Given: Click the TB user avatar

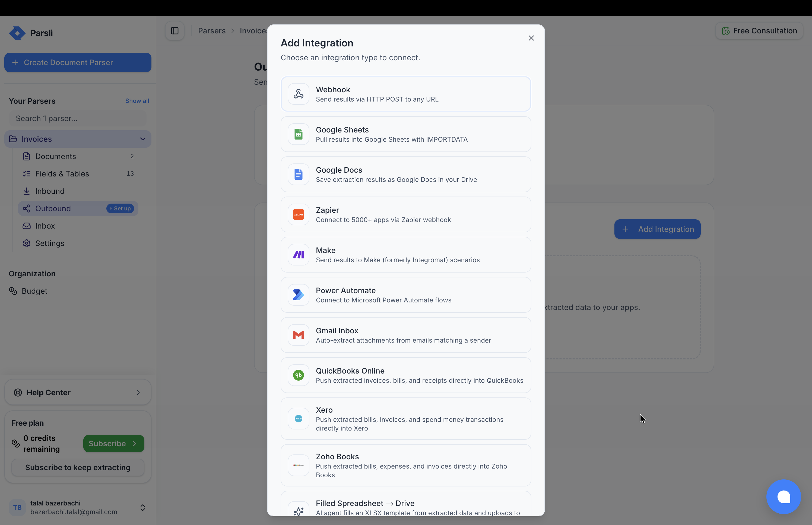Looking at the screenshot, I should [17, 507].
